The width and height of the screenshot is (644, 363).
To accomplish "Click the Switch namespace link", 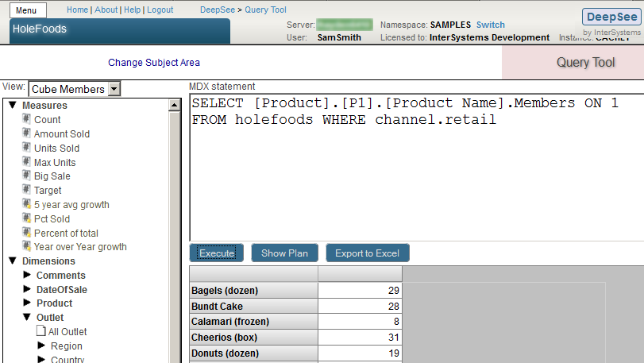I will coord(491,25).
